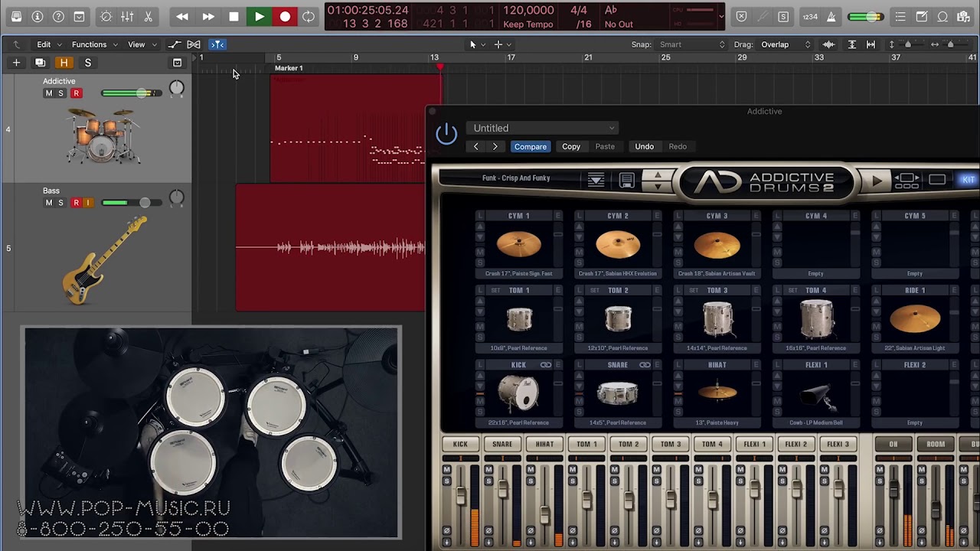Viewport: 980px width, 551px height.
Task: Open the Edit menu in tracks area
Action: click(48, 44)
